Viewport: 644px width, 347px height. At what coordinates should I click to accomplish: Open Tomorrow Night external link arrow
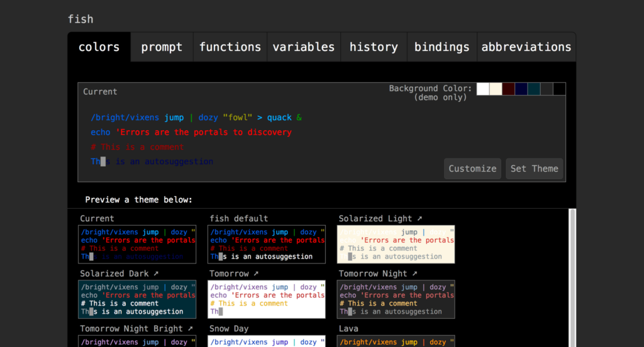414,273
